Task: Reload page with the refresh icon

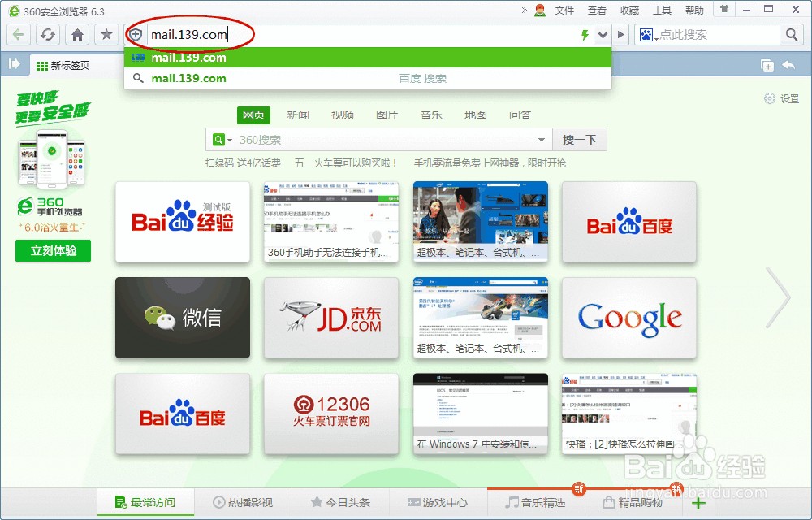Action: (x=48, y=35)
